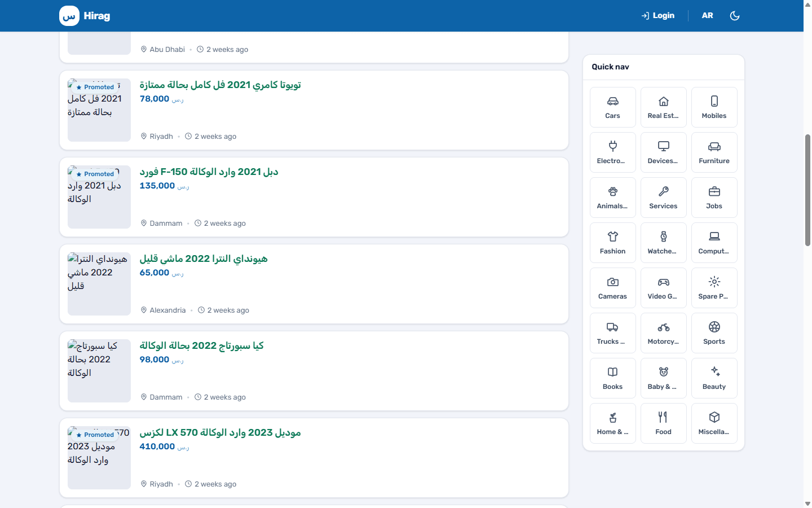Click the thumbnail of the 65,000 listing
The image size is (812, 508).
click(x=99, y=284)
